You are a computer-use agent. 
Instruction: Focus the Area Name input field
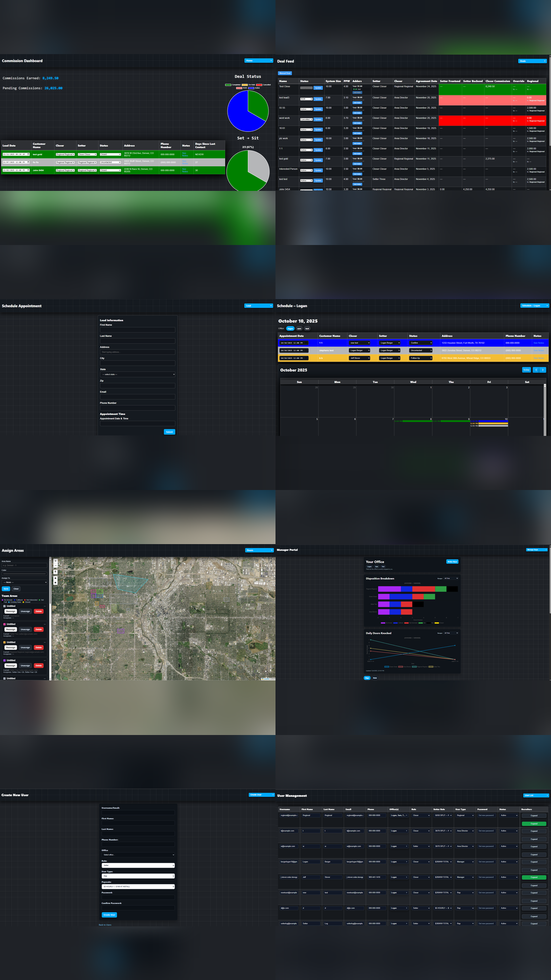(24, 566)
